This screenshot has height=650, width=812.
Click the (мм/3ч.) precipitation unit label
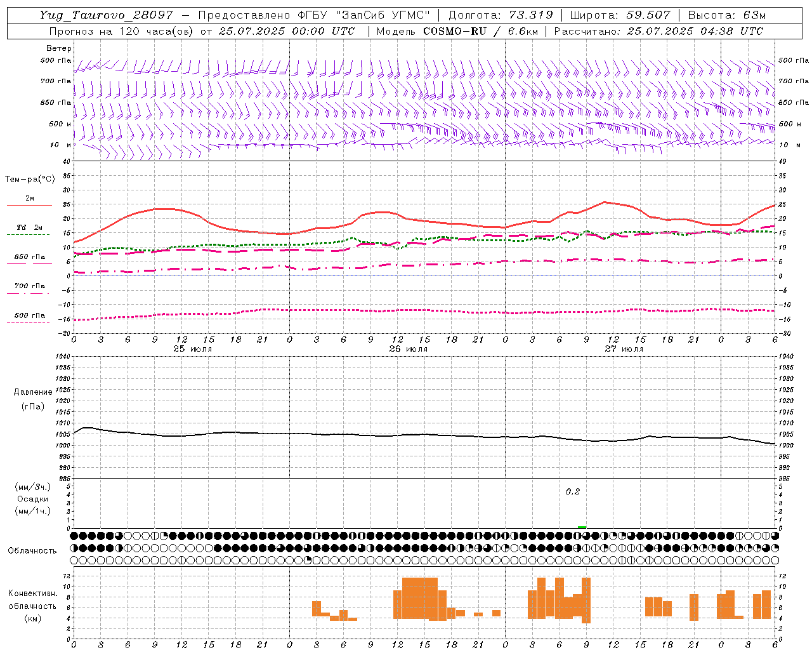click(33, 487)
